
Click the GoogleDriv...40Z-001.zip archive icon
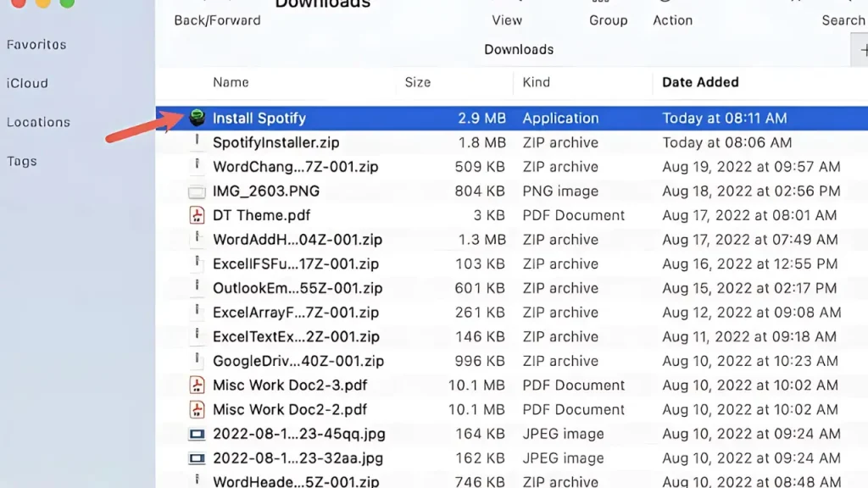(197, 361)
